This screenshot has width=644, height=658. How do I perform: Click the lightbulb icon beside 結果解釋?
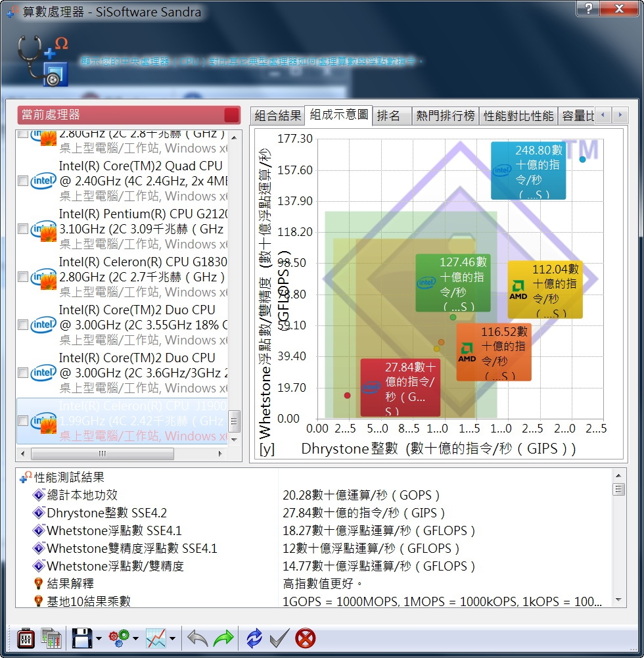[39, 583]
